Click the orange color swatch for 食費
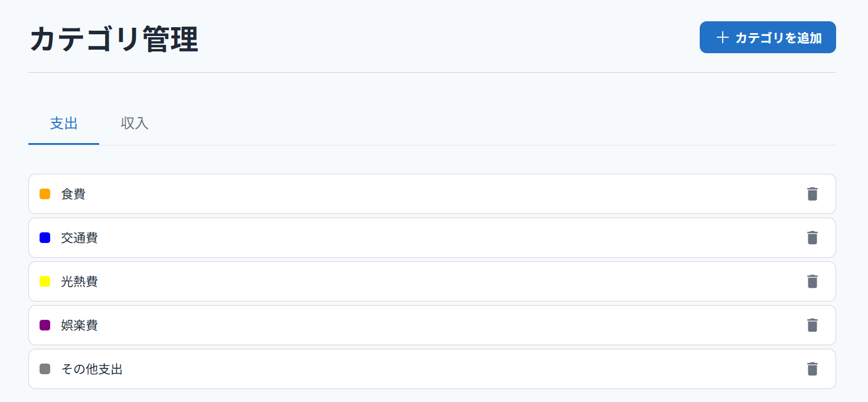Image resolution: width=868 pixels, height=402 pixels. 45,194
